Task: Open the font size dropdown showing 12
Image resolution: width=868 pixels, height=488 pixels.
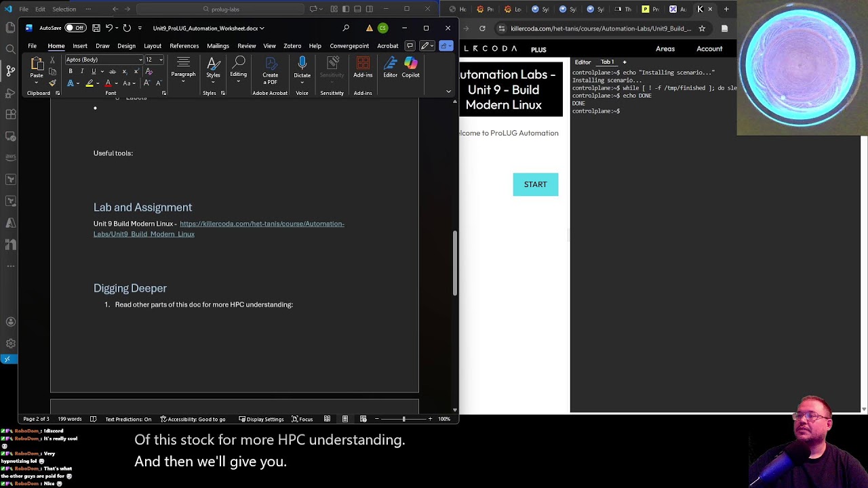Action: (x=161, y=60)
